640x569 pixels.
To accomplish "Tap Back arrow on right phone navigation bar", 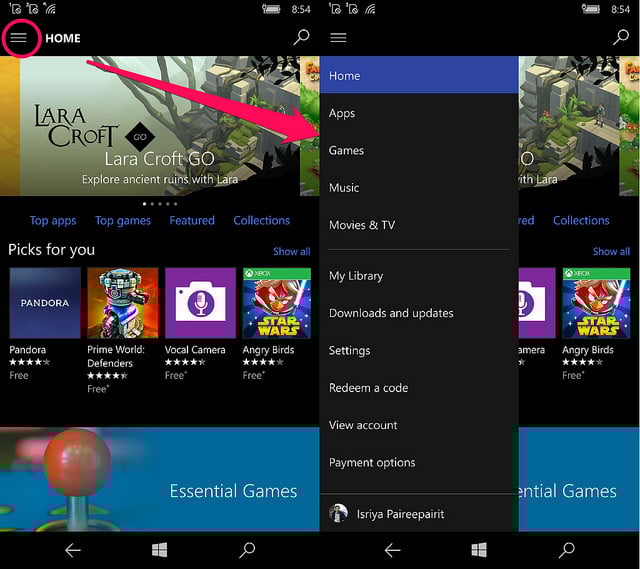I will [x=393, y=550].
